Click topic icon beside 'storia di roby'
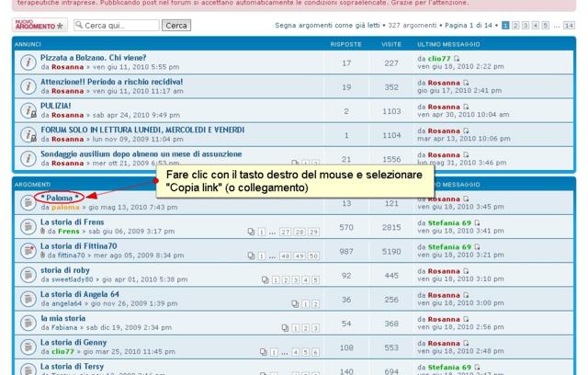 pyautogui.click(x=28, y=275)
